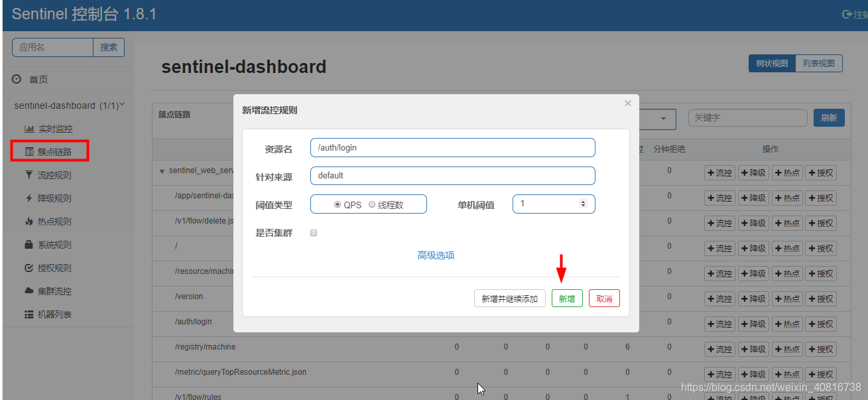Click 流控 in the /auth/login row
The height and width of the screenshot is (400, 868).
719,324
